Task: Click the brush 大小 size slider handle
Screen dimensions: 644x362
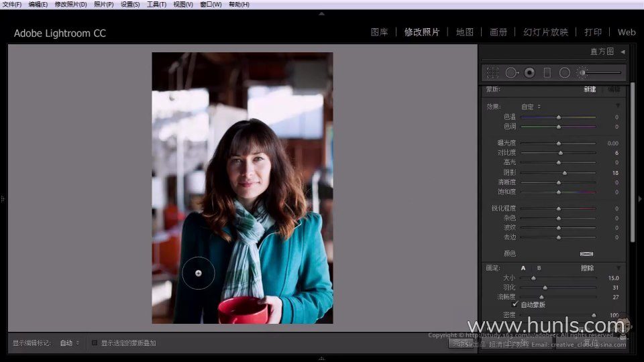Action: (x=533, y=278)
